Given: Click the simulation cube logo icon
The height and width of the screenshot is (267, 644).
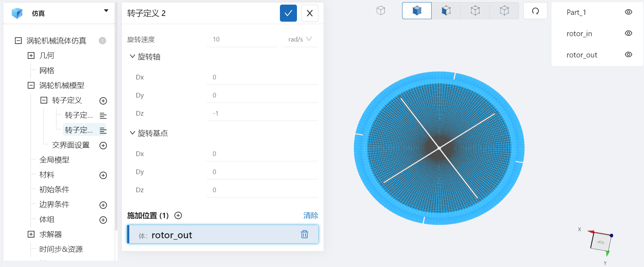Looking at the screenshot, I should (17, 13).
